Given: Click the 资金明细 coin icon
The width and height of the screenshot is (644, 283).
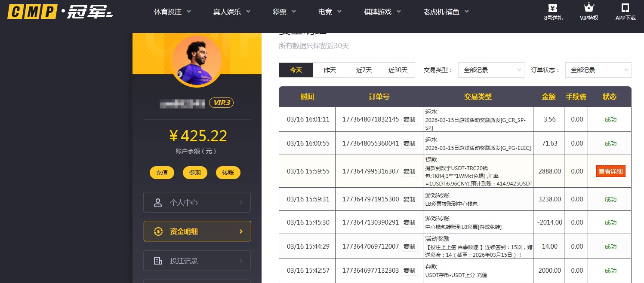Looking at the screenshot, I should 158,231.
